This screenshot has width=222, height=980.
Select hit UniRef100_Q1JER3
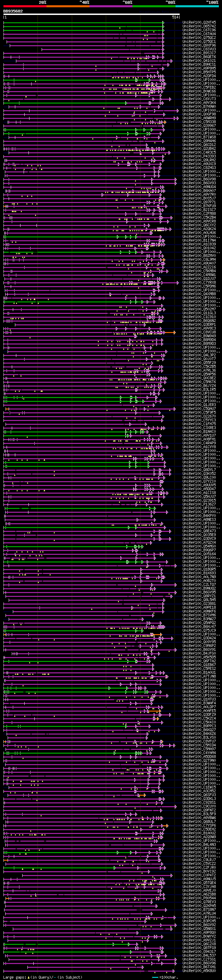tap(199, 405)
